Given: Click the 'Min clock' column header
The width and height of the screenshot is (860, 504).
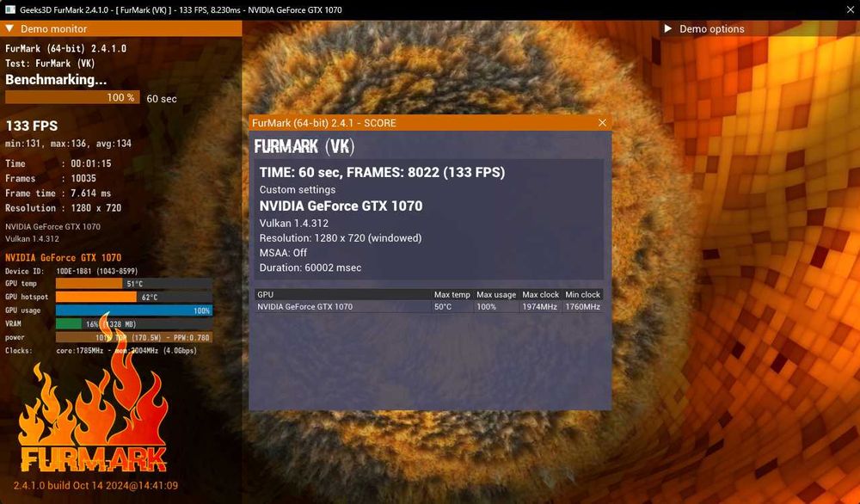Looking at the screenshot, I should [582, 294].
